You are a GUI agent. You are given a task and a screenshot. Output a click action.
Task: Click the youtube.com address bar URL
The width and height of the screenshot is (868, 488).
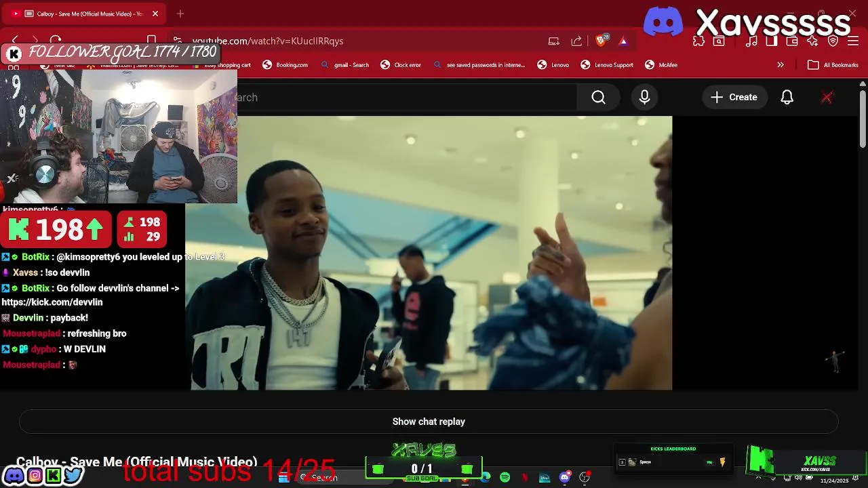point(268,41)
